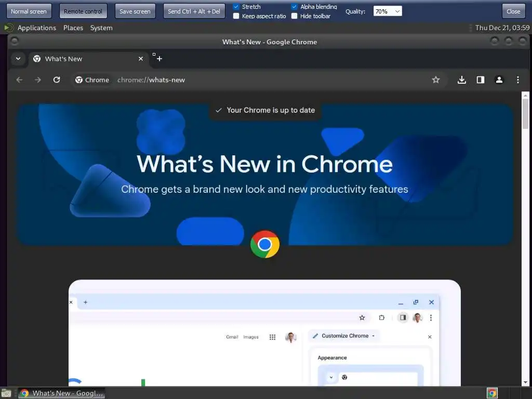Send Ctrl + Alt + Del
The image size is (532, 399).
click(194, 11)
